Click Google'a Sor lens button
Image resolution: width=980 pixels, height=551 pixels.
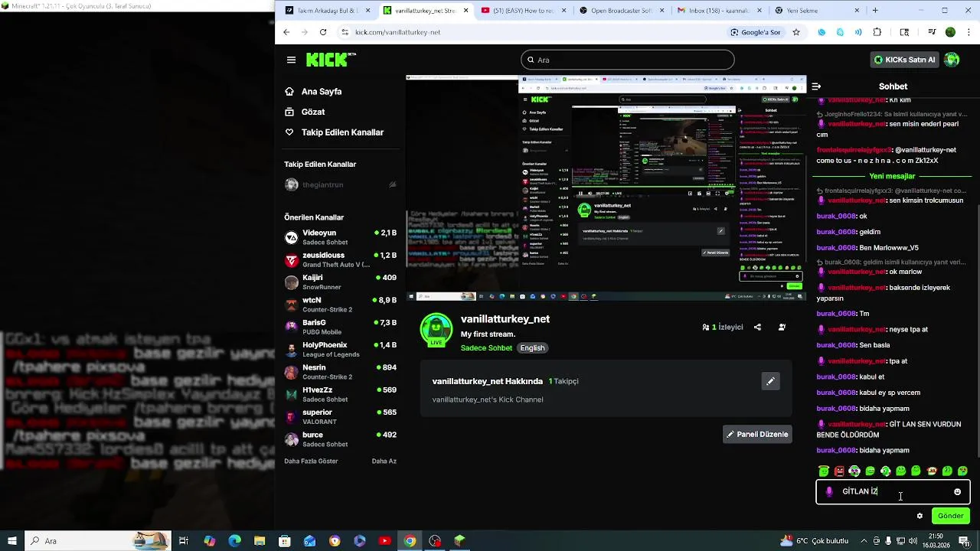[756, 32]
